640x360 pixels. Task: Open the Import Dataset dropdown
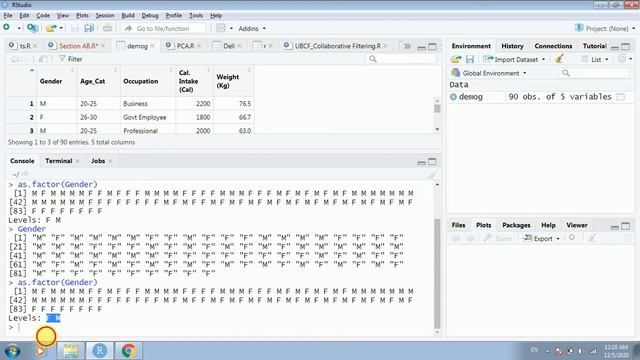pyautogui.click(x=514, y=60)
